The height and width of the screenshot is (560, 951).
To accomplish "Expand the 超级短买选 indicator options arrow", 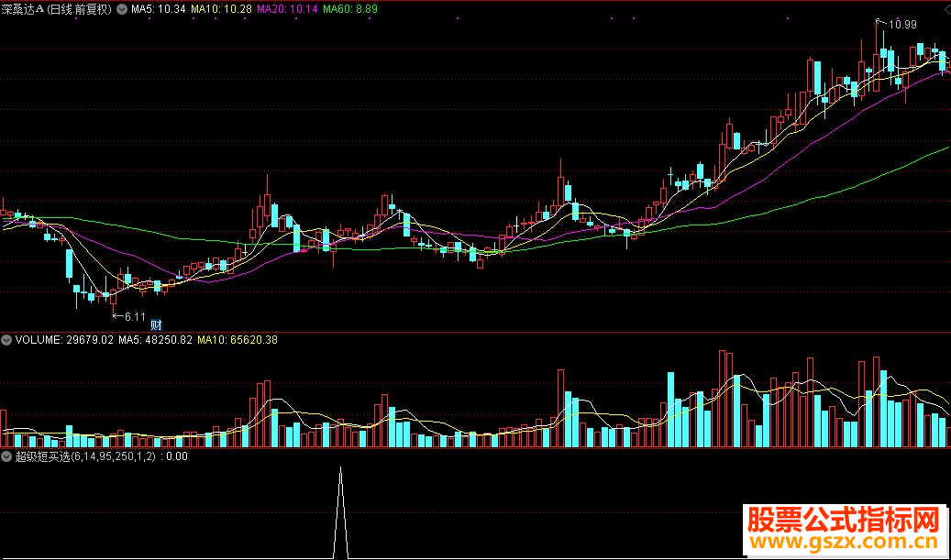I will [x=6, y=456].
